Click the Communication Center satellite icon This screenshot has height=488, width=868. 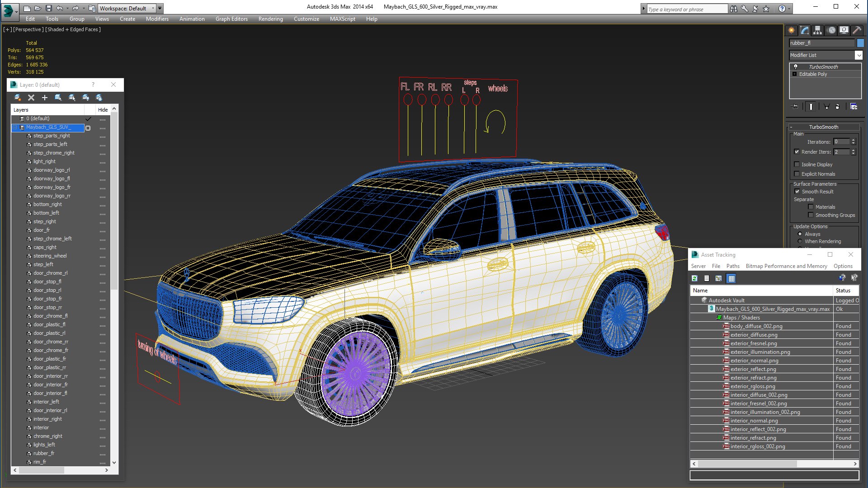(x=755, y=9)
